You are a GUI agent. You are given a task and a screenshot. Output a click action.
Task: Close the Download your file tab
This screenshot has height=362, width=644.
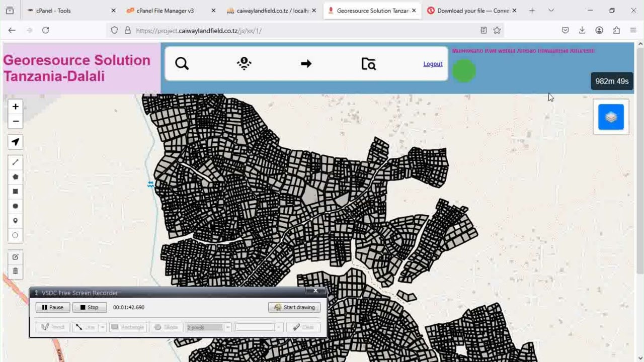click(x=514, y=11)
